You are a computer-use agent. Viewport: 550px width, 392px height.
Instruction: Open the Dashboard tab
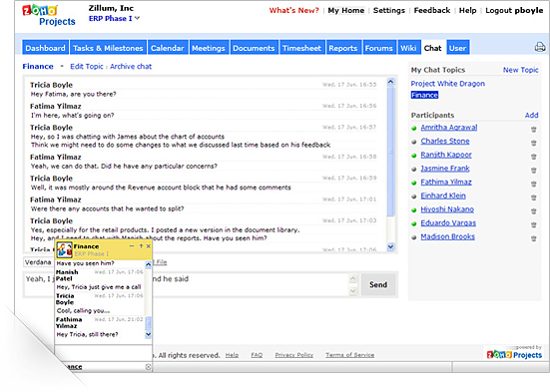[x=45, y=48]
